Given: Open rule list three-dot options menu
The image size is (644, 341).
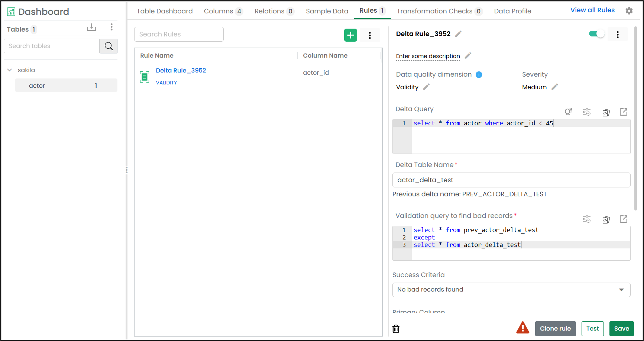Looking at the screenshot, I should (x=370, y=35).
